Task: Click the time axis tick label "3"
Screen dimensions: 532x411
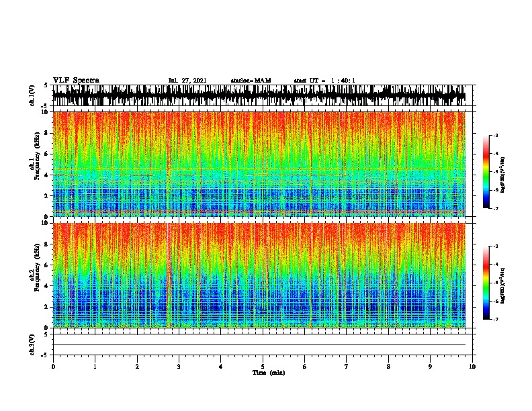Action: coord(179,367)
